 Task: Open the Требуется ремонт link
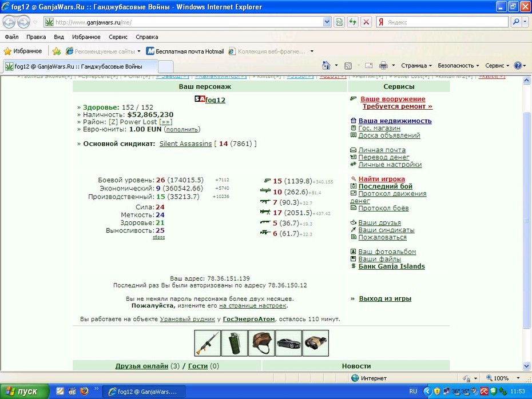click(x=398, y=106)
